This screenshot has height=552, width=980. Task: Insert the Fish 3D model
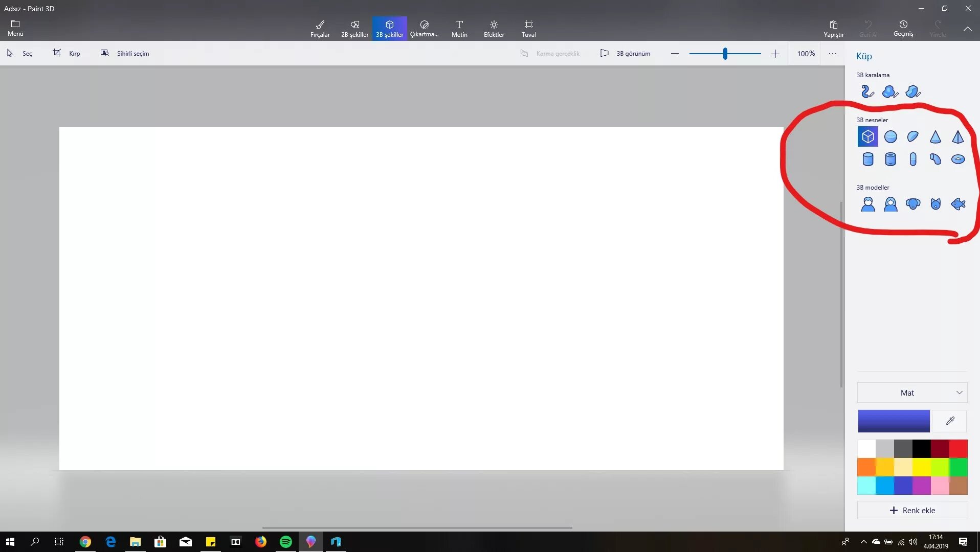click(x=958, y=204)
